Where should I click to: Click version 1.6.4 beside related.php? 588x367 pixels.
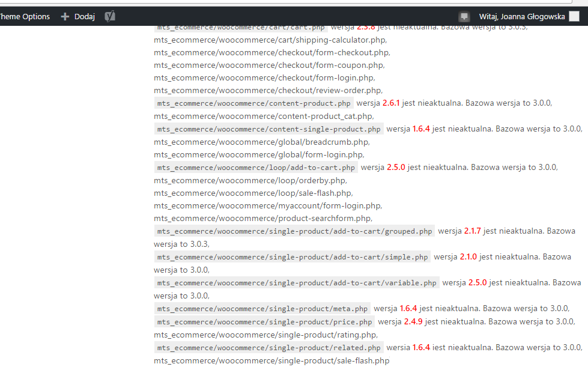(x=421, y=348)
